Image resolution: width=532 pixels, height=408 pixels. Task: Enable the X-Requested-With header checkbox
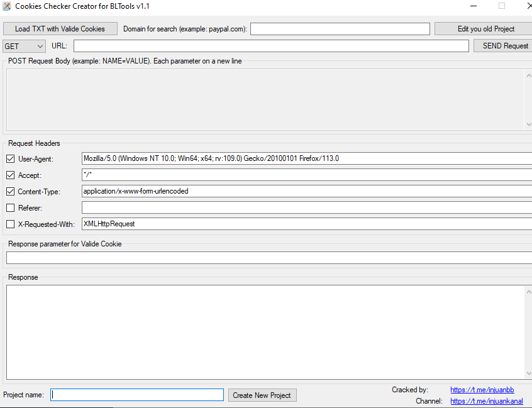[11, 224]
